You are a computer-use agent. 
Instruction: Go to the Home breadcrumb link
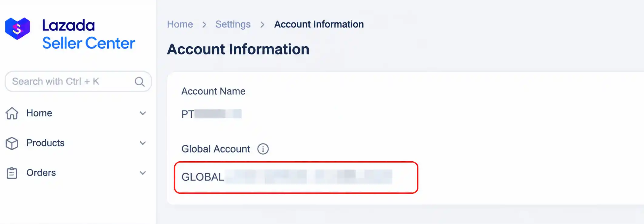click(x=180, y=24)
